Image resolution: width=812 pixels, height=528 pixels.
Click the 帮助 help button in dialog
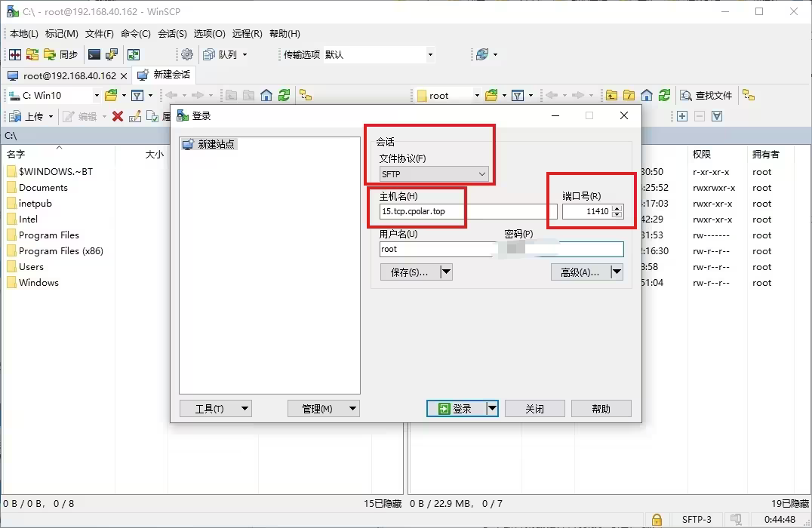click(x=601, y=408)
